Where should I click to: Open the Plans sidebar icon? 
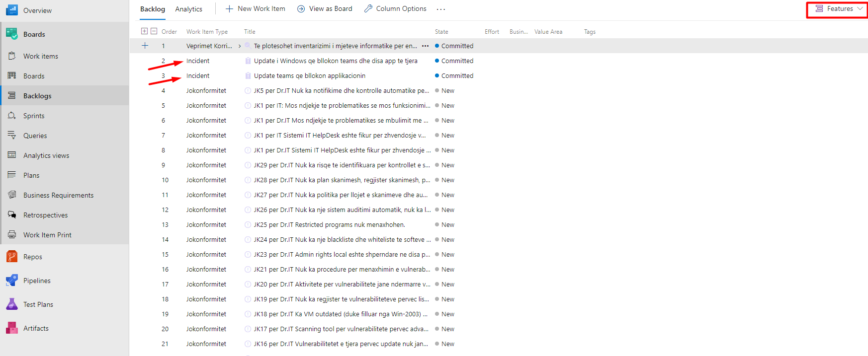click(12, 175)
